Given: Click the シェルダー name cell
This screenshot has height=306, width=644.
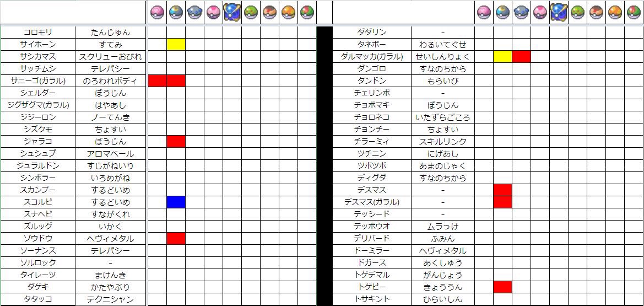Looking at the screenshot, I should coord(38,93).
